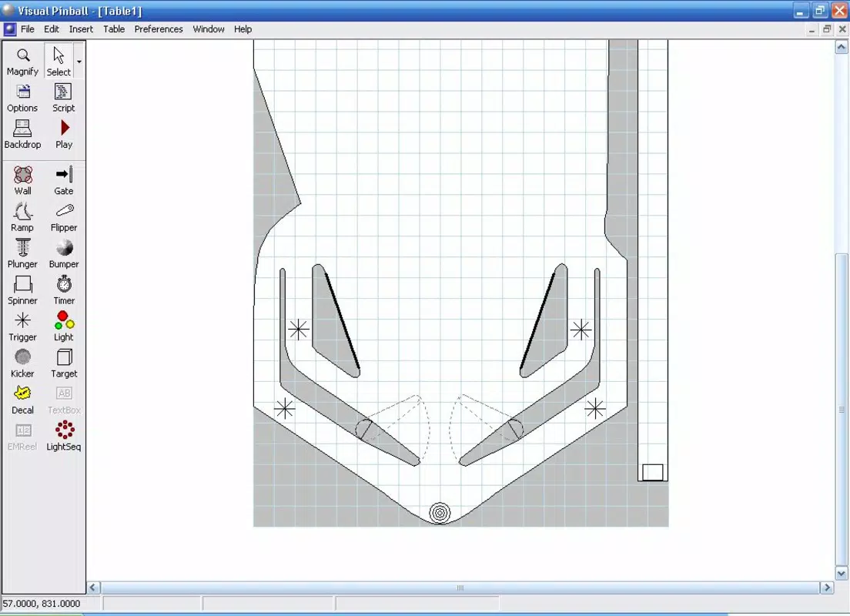Click the horizontal scrollbar thumb
The height and width of the screenshot is (616, 850).
click(x=460, y=588)
